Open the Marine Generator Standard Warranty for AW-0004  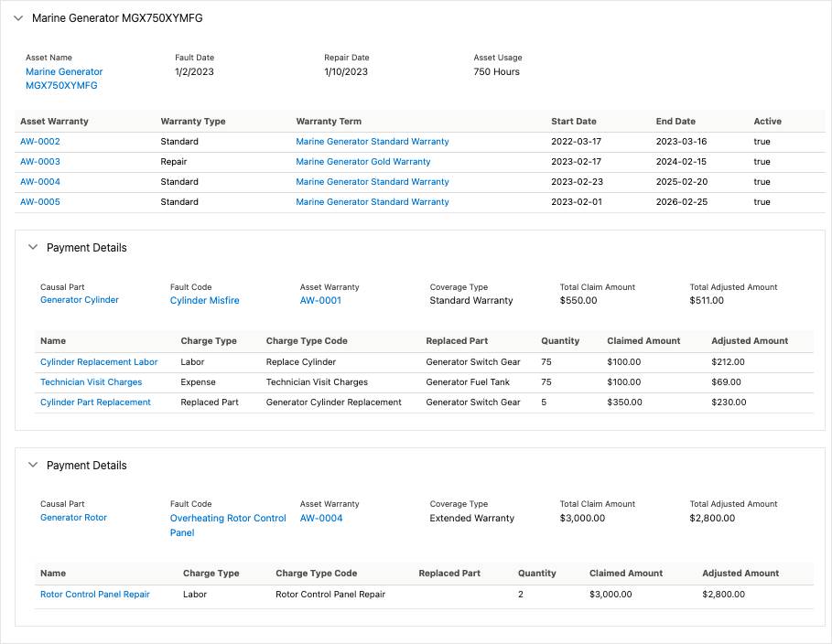click(372, 182)
